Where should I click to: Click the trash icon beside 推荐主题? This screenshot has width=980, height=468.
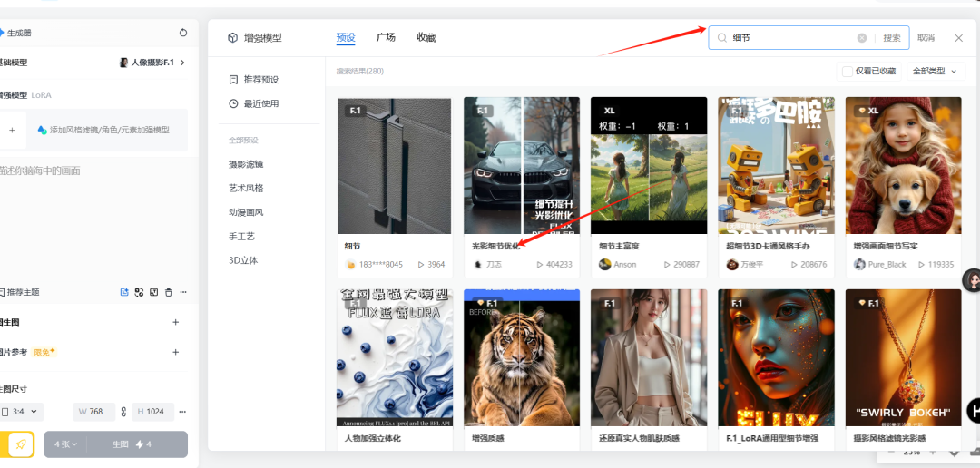(x=168, y=292)
